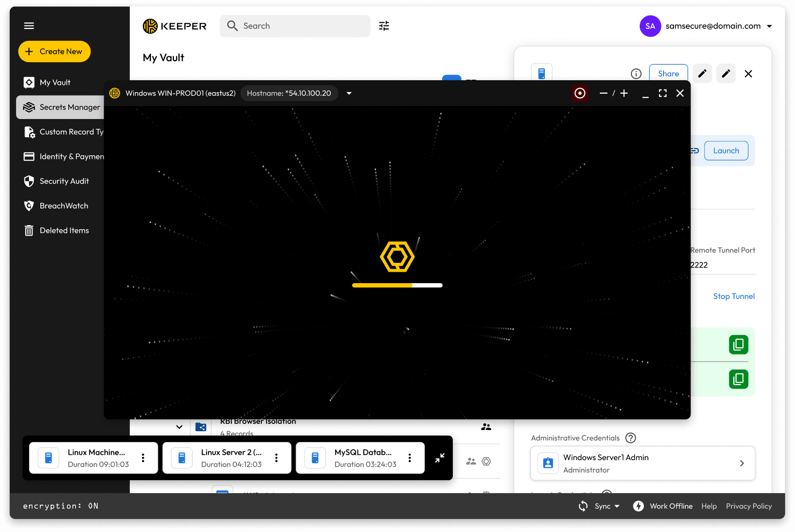This screenshot has width=795, height=532.
Task: Click the session loading progress bar
Action: (397, 285)
